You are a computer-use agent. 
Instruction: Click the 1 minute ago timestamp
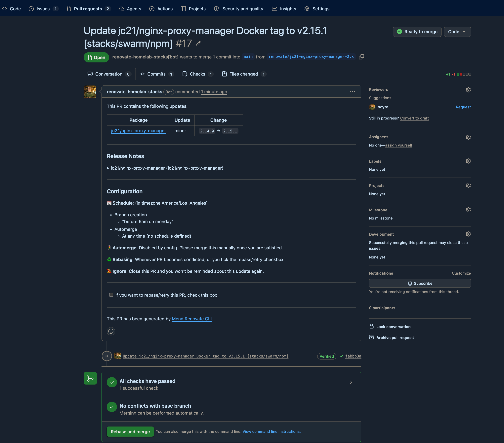[x=214, y=92]
